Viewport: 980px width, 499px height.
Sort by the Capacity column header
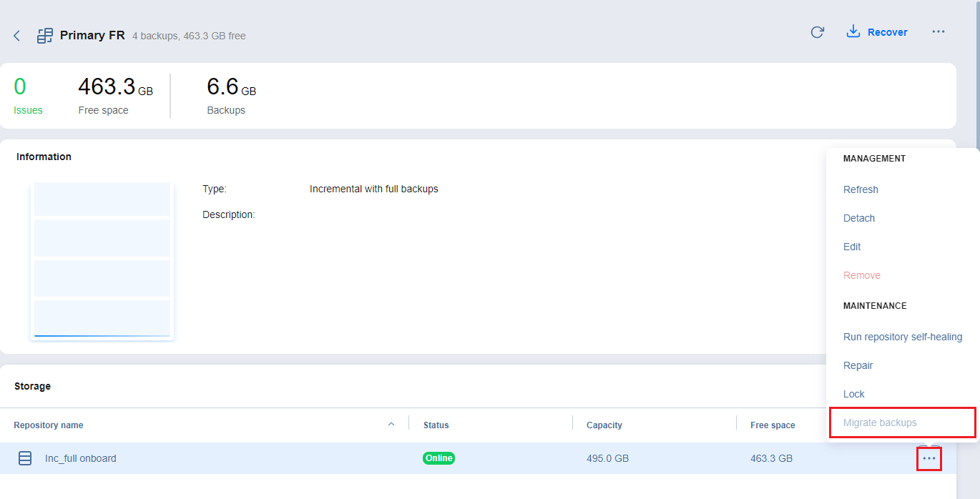pyautogui.click(x=604, y=425)
